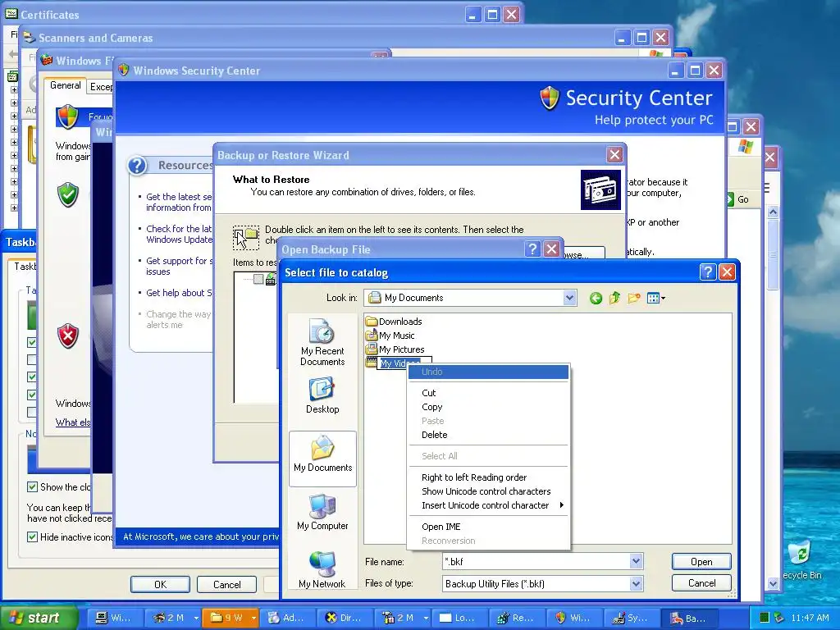Select the My Videos folder icon
The image size is (840, 630).
click(x=372, y=363)
